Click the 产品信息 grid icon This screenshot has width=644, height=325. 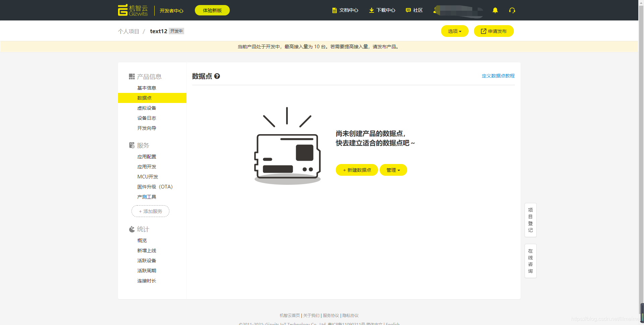point(132,76)
